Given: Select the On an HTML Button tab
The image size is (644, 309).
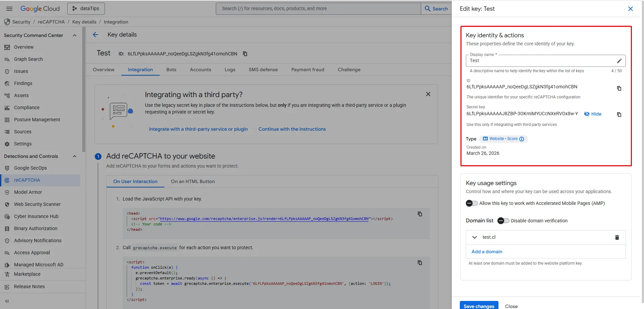Looking at the screenshot, I should [x=193, y=181].
